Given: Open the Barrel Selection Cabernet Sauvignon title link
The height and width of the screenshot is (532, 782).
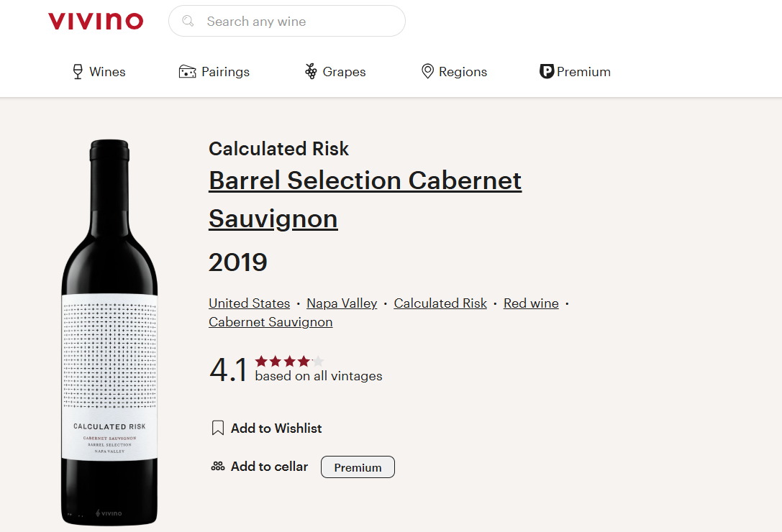Looking at the screenshot, I should [x=365, y=180].
